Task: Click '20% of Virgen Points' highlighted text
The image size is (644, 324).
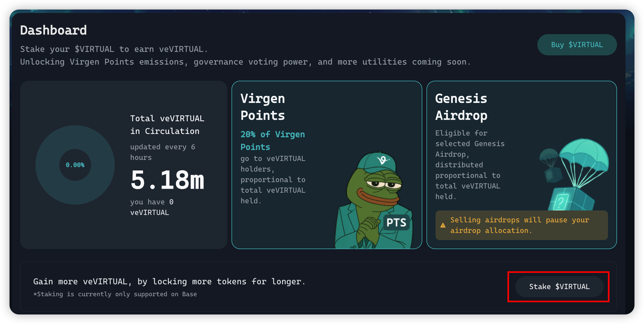Action: click(273, 141)
